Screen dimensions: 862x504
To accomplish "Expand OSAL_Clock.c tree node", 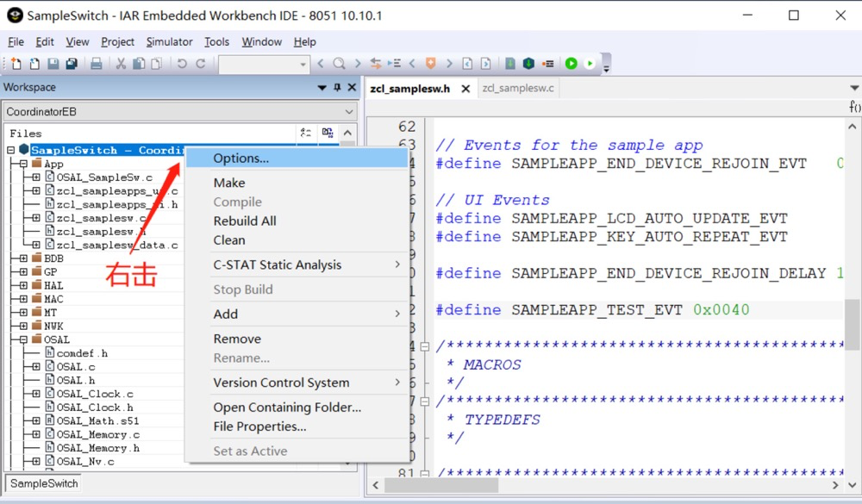I will tap(36, 394).
